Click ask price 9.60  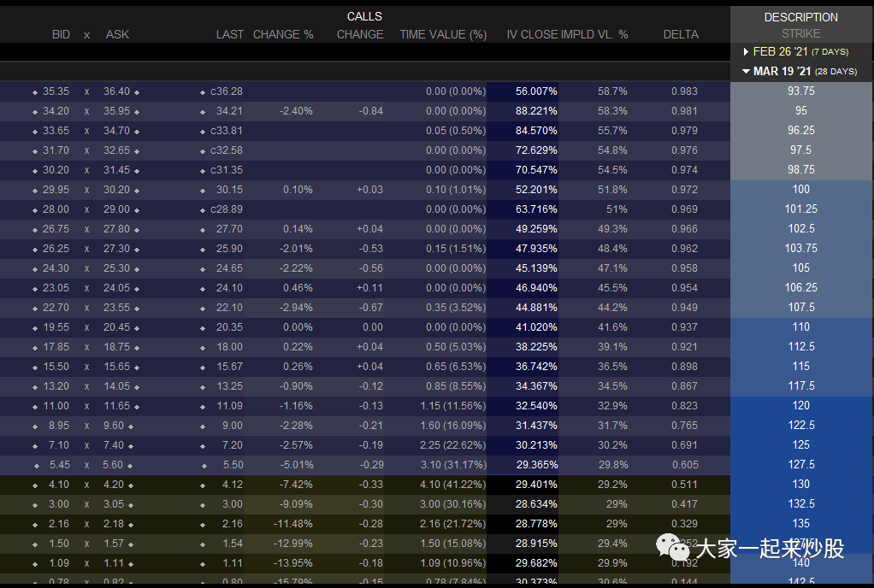click(x=114, y=426)
